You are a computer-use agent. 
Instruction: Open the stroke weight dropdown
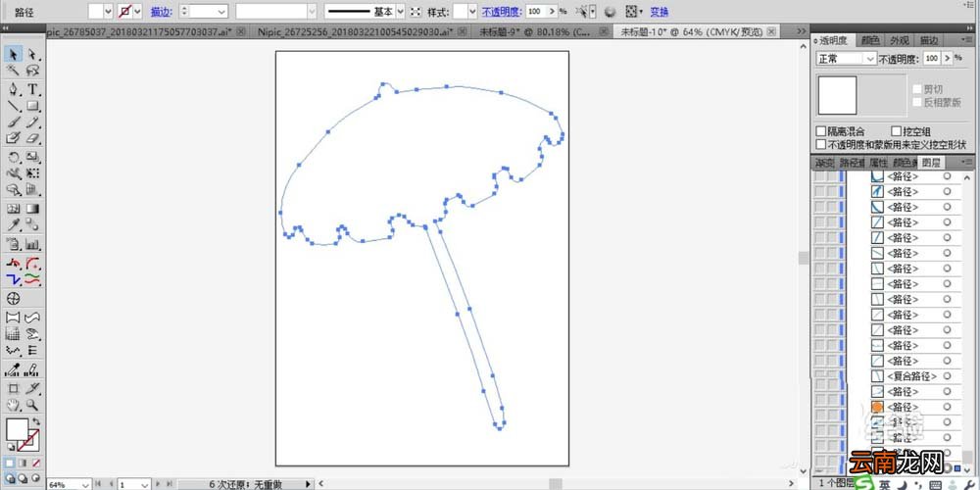221,11
